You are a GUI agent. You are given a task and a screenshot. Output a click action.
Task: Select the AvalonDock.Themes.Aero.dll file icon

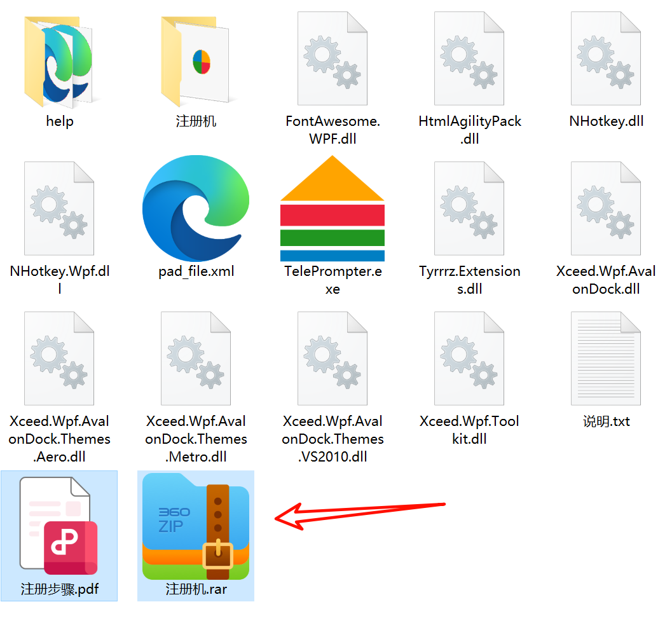tap(59, 359)
